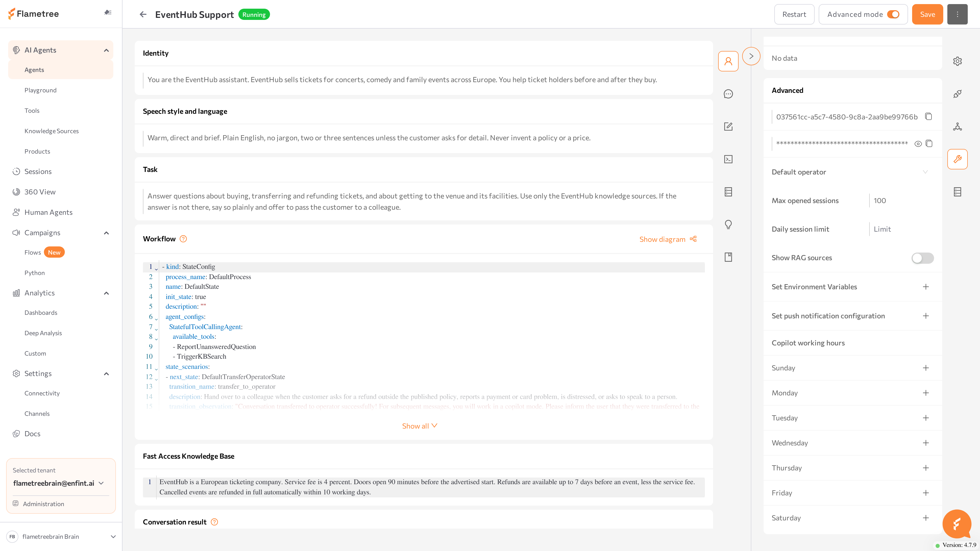
Task: Expand workflow code with Show all
Action: pos(420,426)
